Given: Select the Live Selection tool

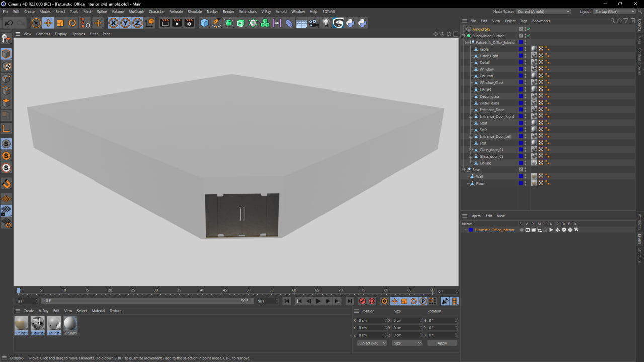Looking at the screenshot, I should (x=36, y=23).
